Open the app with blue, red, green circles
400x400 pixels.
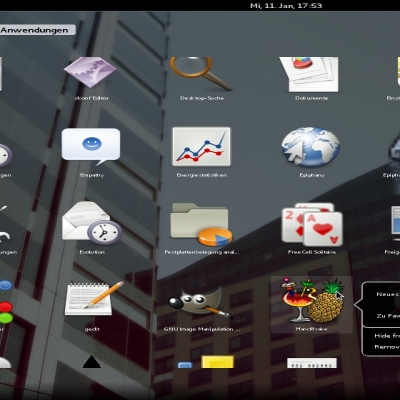tap(6, 302)
